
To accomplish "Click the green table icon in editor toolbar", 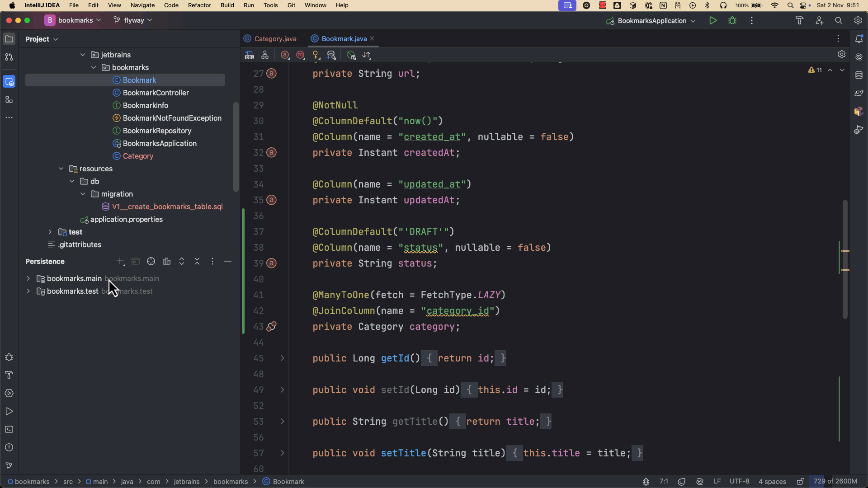I will point(351,55).
